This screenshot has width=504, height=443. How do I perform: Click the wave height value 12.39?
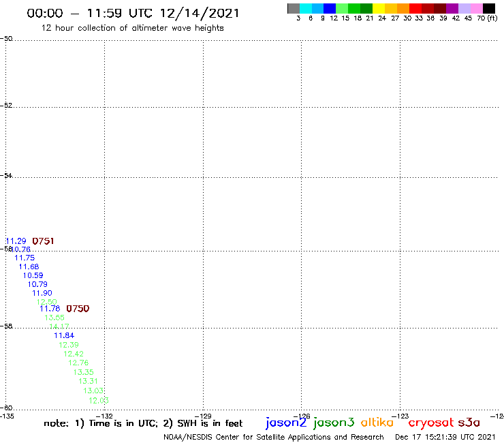(x=69, y=345)
